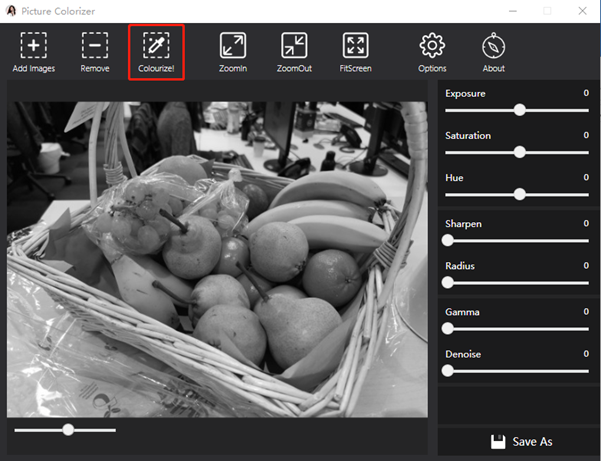Click the Save As floppy disk icon
Viewport: 601px width, 461px height.
click(498, 442)
